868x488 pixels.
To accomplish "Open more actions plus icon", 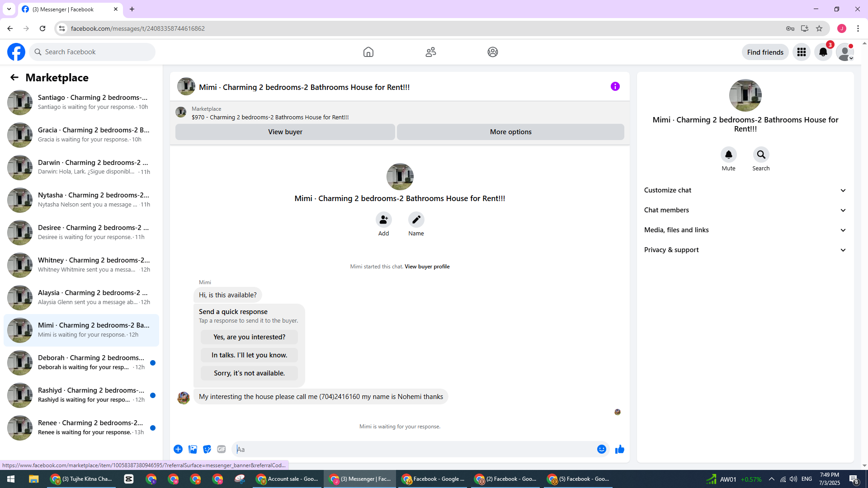I will pyautogui.click(x=178, y=449).
